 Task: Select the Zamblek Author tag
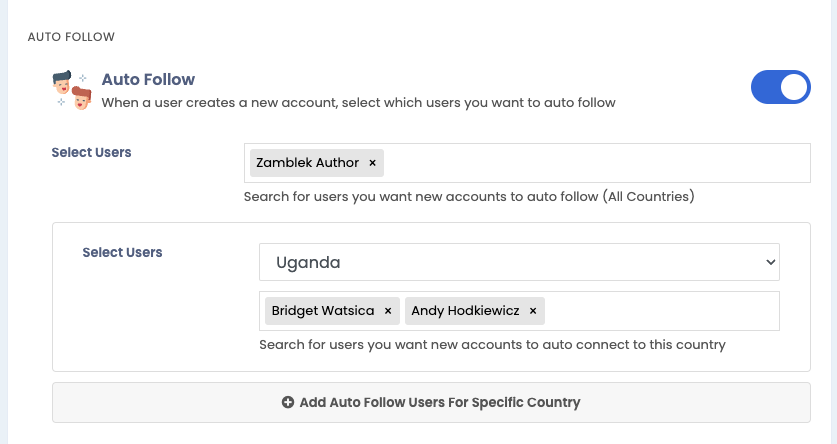[307, 163]
